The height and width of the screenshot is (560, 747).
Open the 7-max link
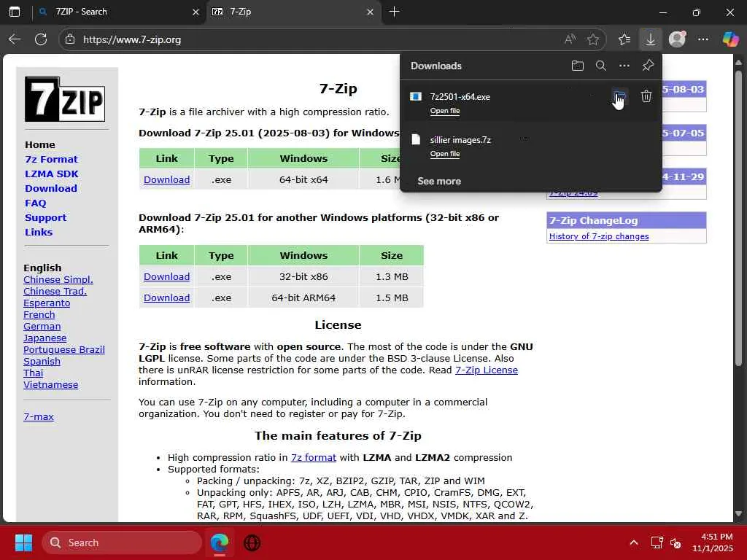pyautogui.click(x=39, y=416)
